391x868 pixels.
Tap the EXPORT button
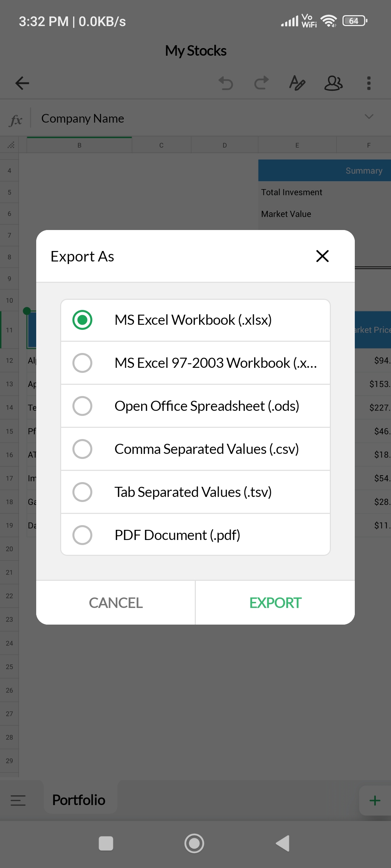[x=275, y=603]
